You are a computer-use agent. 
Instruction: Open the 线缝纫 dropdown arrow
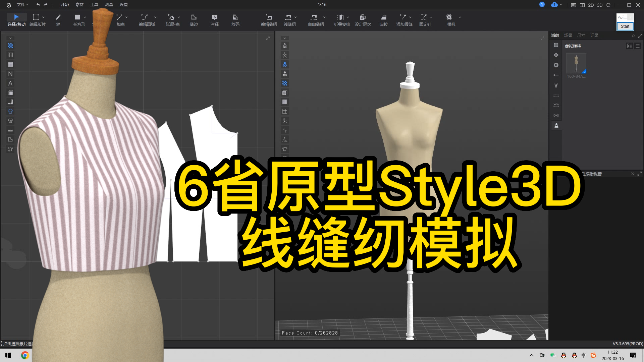coord(296,17)
